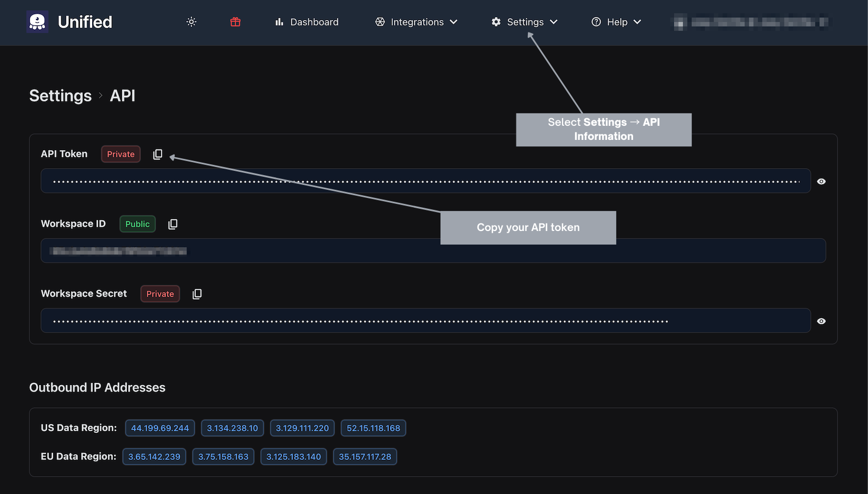Expand the Integrations dropdown chevron
This screenshot has width=868, height=494.
pyautogui.click(x=454, y=22)
